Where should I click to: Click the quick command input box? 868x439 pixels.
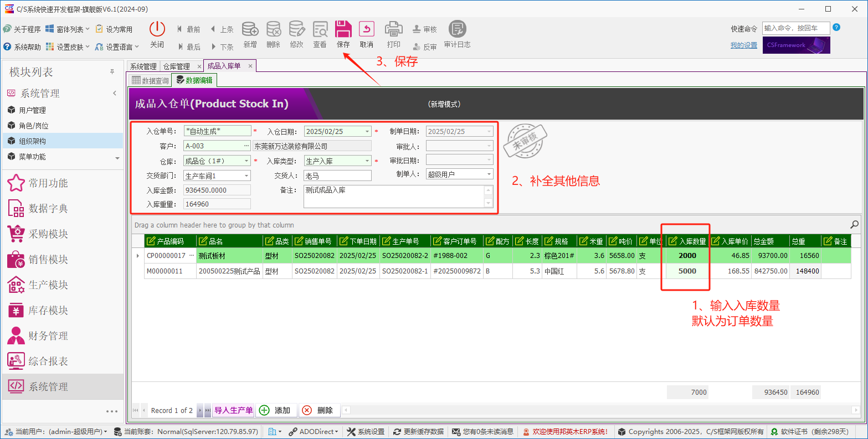(796, 28)
